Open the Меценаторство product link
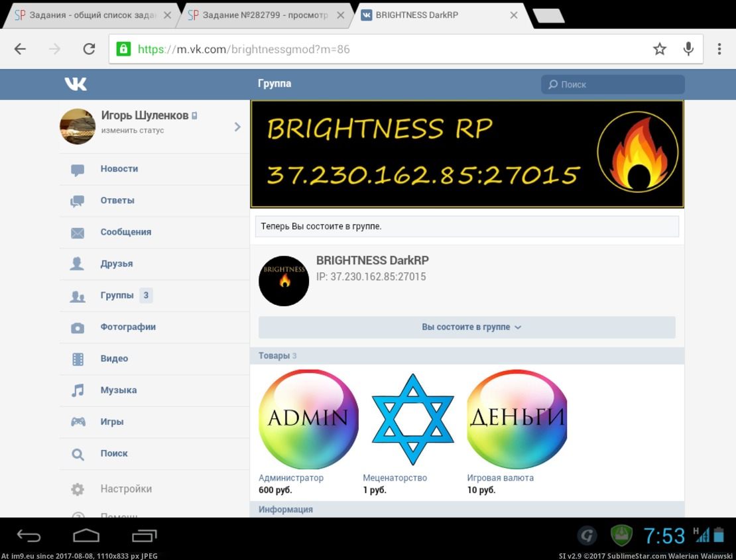This screenshot has width=736, height=560. click(395, 478)
